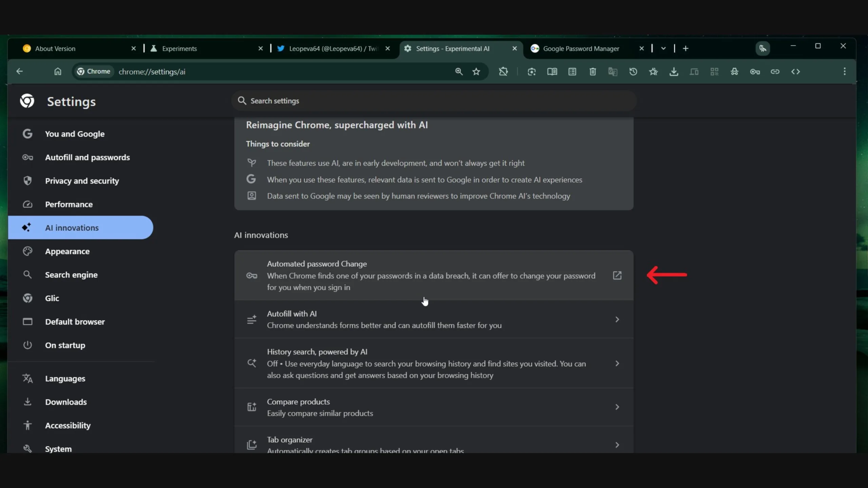Open the password manager key toolbar icon
The width and height of the screenshot is (868, 488).
pyautogui.click(x=755, y=72)
